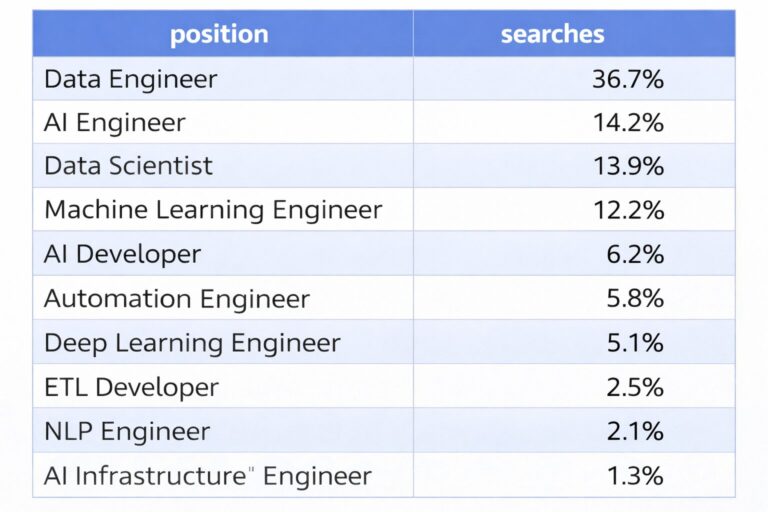Click the 6.2% value cell

634,254
